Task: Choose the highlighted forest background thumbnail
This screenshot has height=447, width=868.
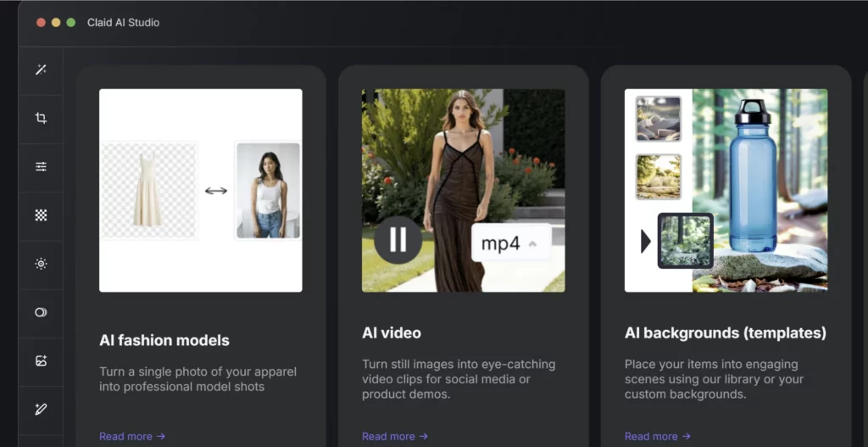Action: pyautogui.click(x=685, y=241)
